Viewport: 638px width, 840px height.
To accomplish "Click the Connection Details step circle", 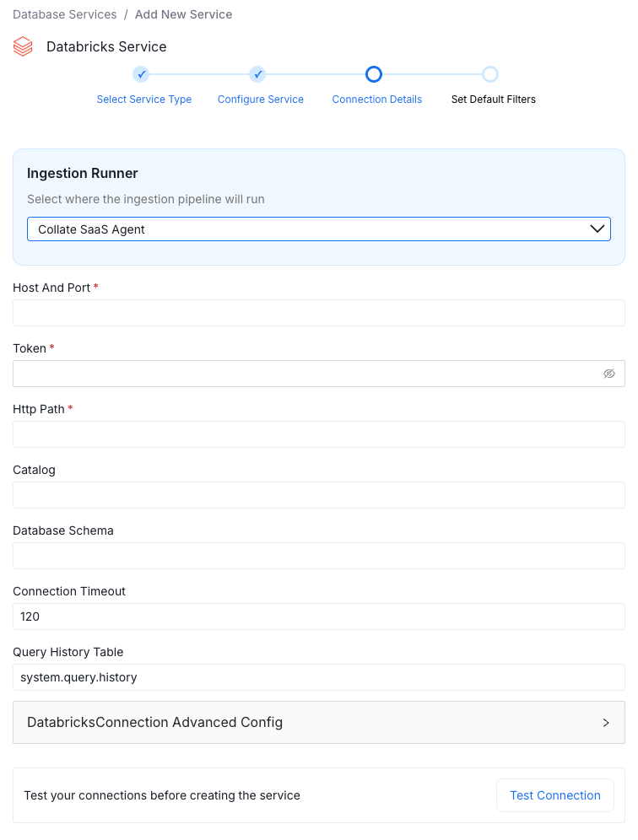I will click(x=374, y=74).
